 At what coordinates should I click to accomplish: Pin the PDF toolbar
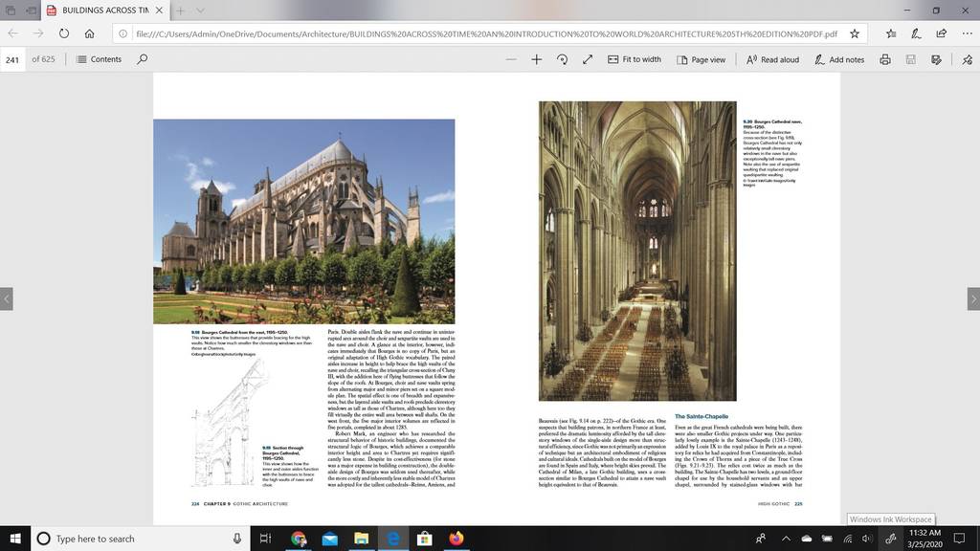click(967, 59)
